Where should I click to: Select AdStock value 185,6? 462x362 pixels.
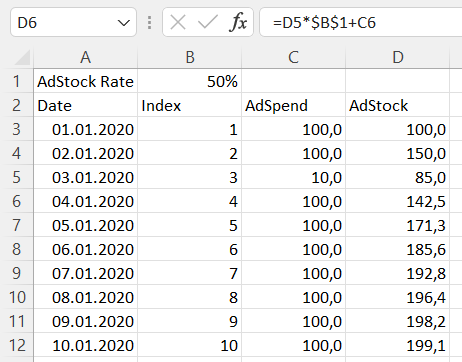click(398, 249)
